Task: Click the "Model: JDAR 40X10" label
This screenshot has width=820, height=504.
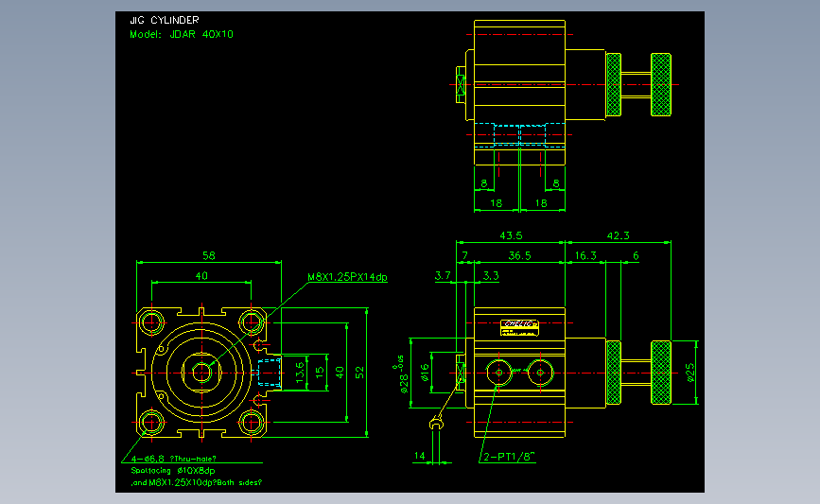Action: click(182, 34)
